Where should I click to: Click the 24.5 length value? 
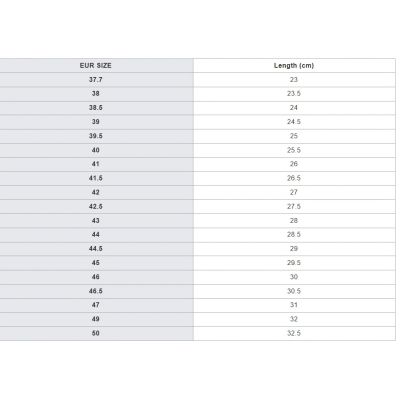(294, 122)
